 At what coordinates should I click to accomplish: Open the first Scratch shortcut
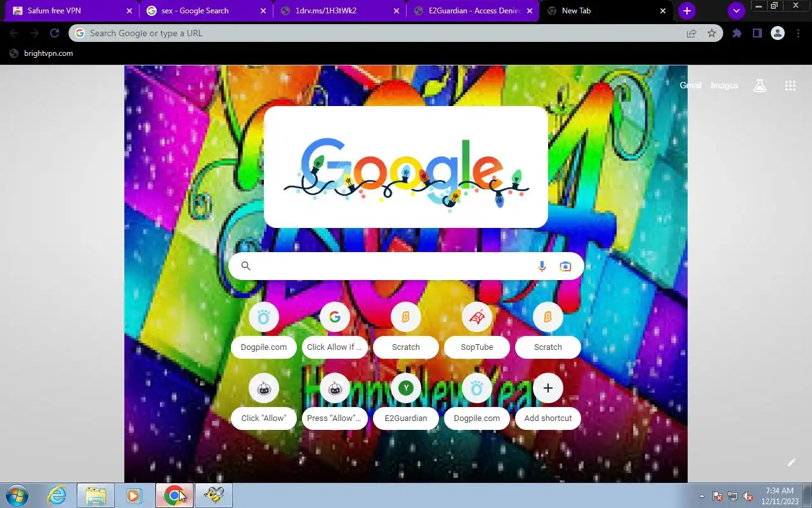(x=406, y=331)
